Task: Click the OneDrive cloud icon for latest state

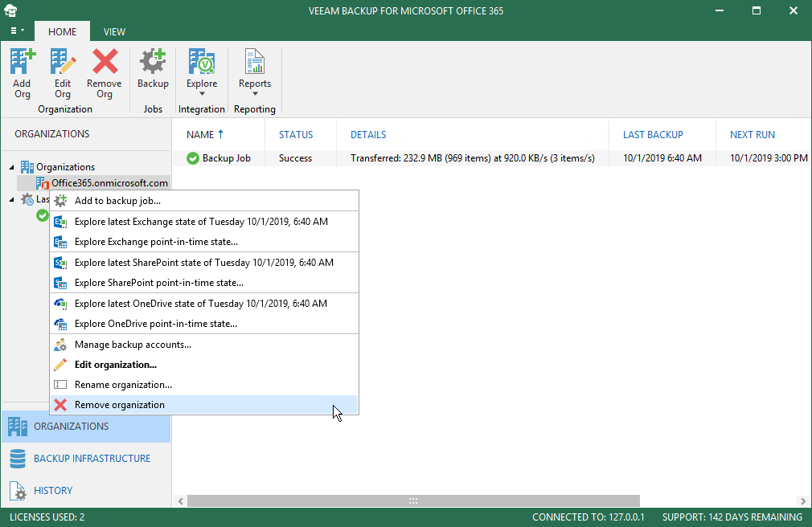Action: point(60,304)
